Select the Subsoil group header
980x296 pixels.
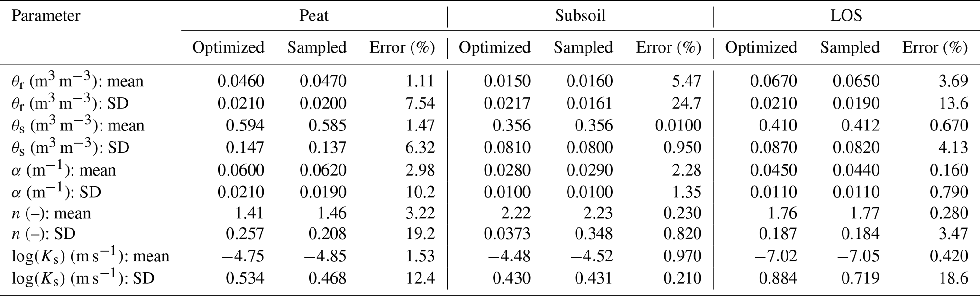580,16
